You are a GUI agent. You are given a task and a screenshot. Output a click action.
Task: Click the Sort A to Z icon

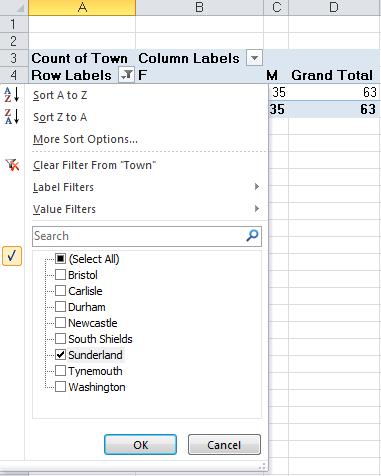click(x=12, y=95)
